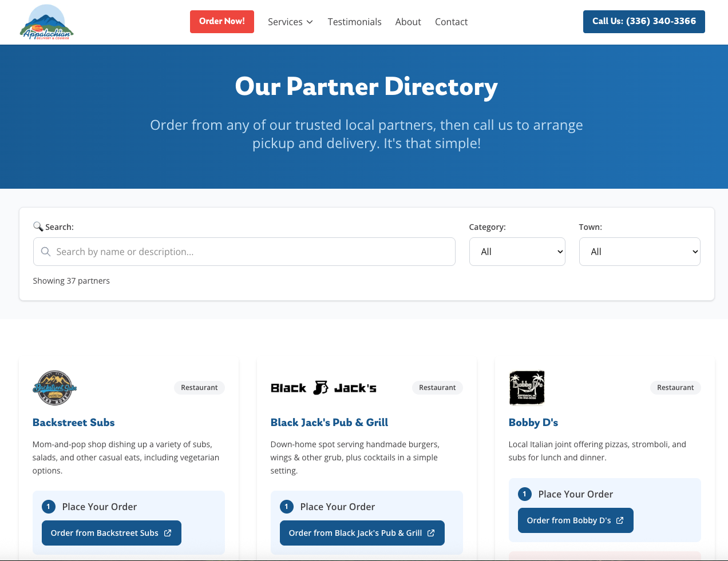Open the About page
This screenshot has height=561, width=728.
pos(408,22)
